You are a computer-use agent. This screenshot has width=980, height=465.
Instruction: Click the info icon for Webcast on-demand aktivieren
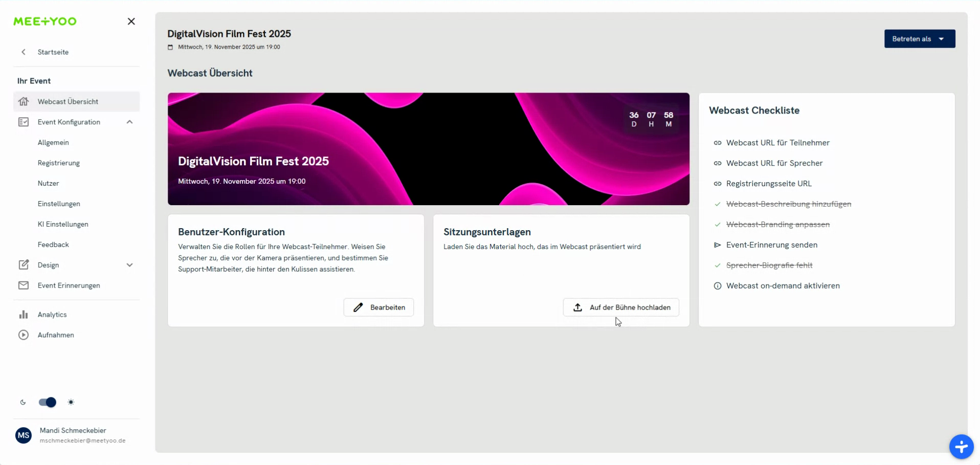coord(717,285)
